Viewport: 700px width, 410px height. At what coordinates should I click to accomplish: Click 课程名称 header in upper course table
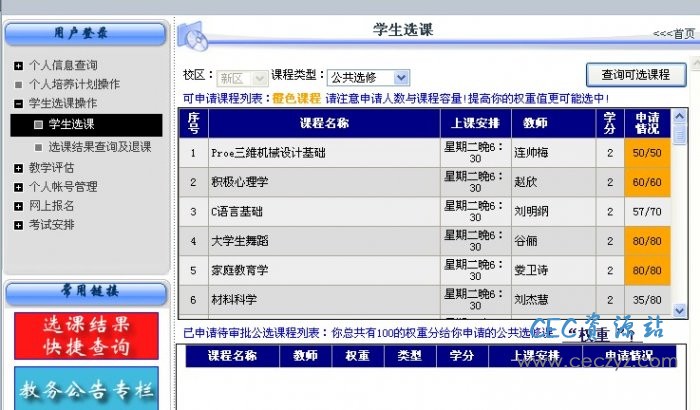[325, 123]
